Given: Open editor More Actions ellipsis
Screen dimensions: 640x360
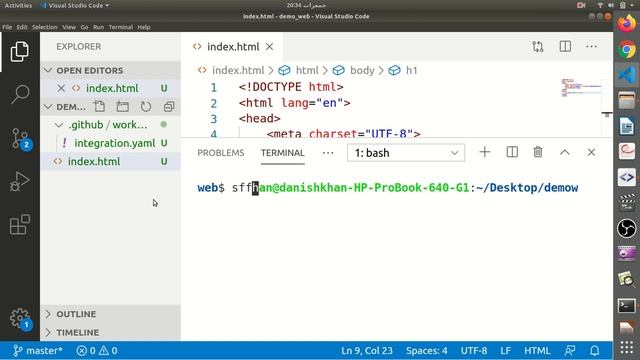Looking at the screenshot, I should 591,47.
